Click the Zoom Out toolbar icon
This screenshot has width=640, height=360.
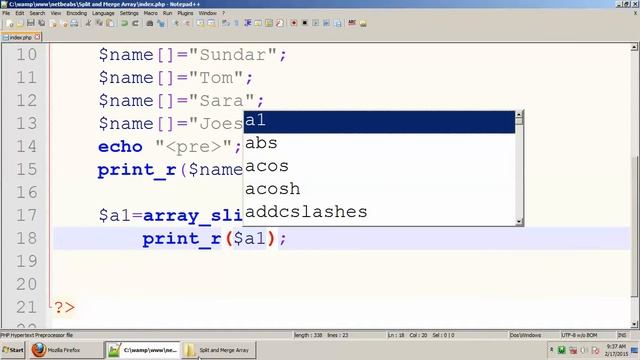[x=187, y=23]
